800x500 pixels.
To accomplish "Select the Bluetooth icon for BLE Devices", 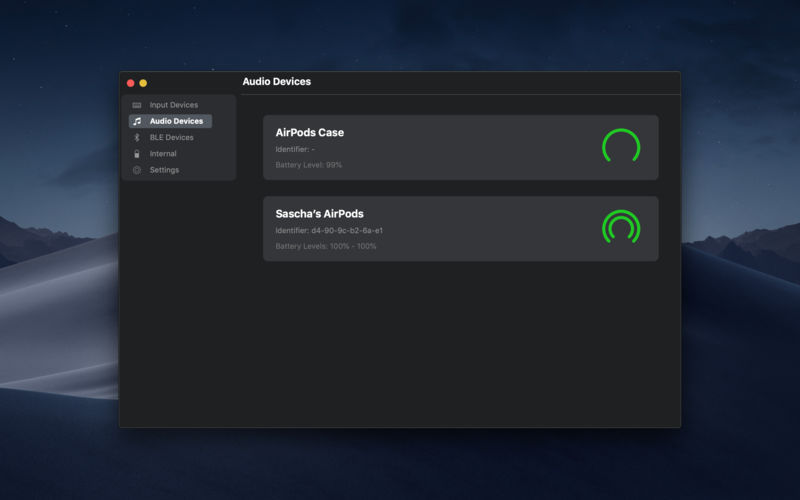I will [137, 138].
